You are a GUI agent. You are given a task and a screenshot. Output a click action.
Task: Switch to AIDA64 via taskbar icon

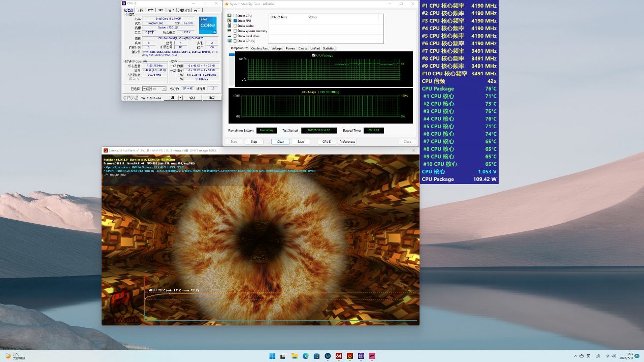pyautogui.click(x=339, y=356)
